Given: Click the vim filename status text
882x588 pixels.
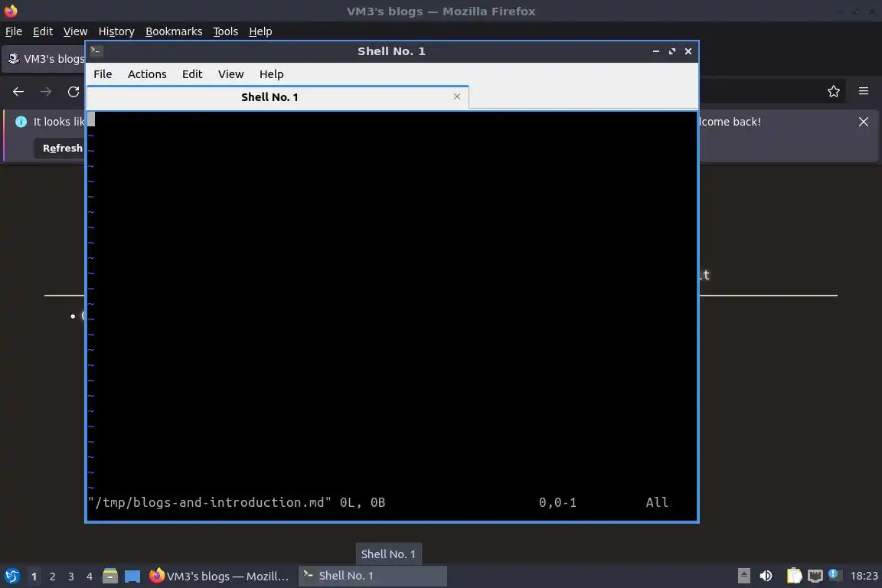Looking at the screenshot, I should 209,502.
